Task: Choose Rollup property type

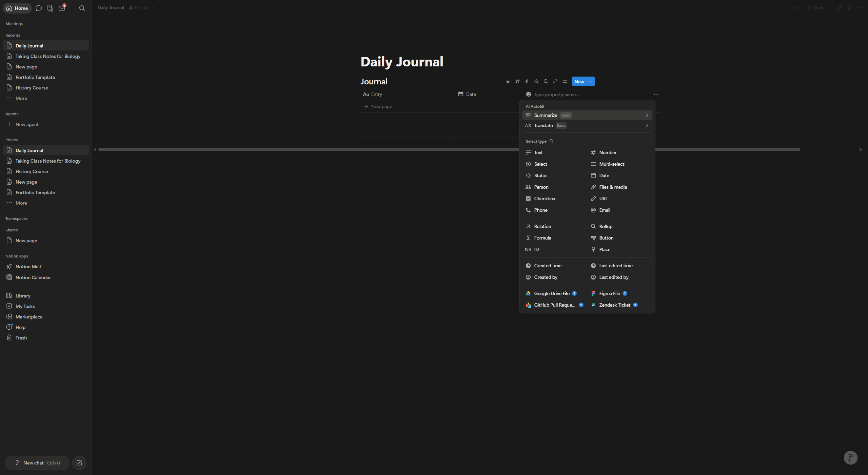Action: coord(620,226)
